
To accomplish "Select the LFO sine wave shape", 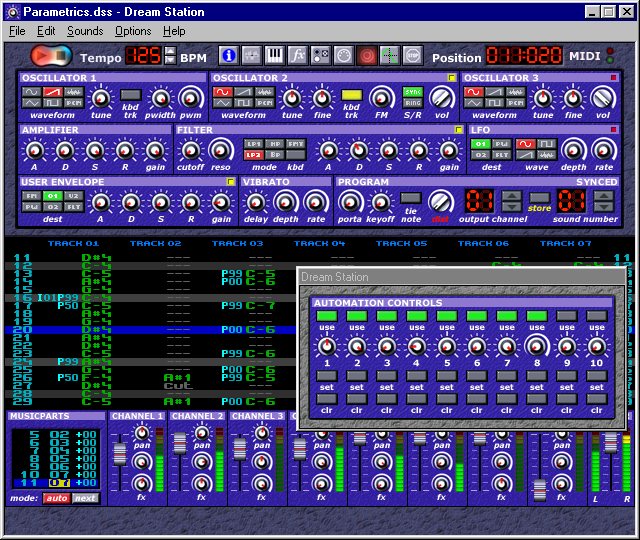I will (x=525, y=144).
